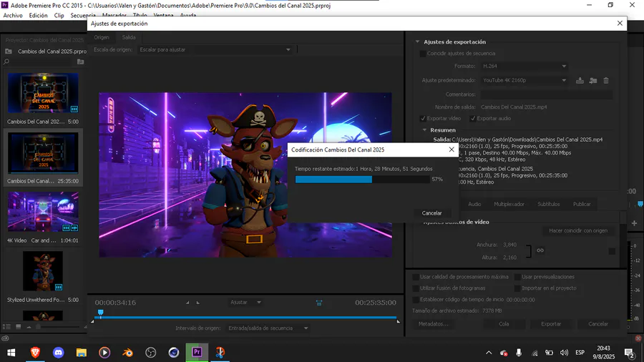Enable Usar calidad de procesamiento máxima

pyautogui.click(x=416, y=277)
